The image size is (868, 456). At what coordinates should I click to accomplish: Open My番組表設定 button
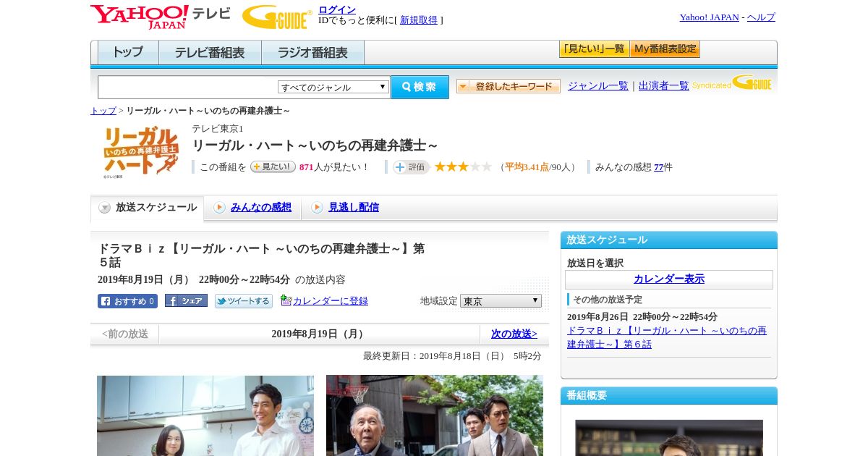coord(665,49)
